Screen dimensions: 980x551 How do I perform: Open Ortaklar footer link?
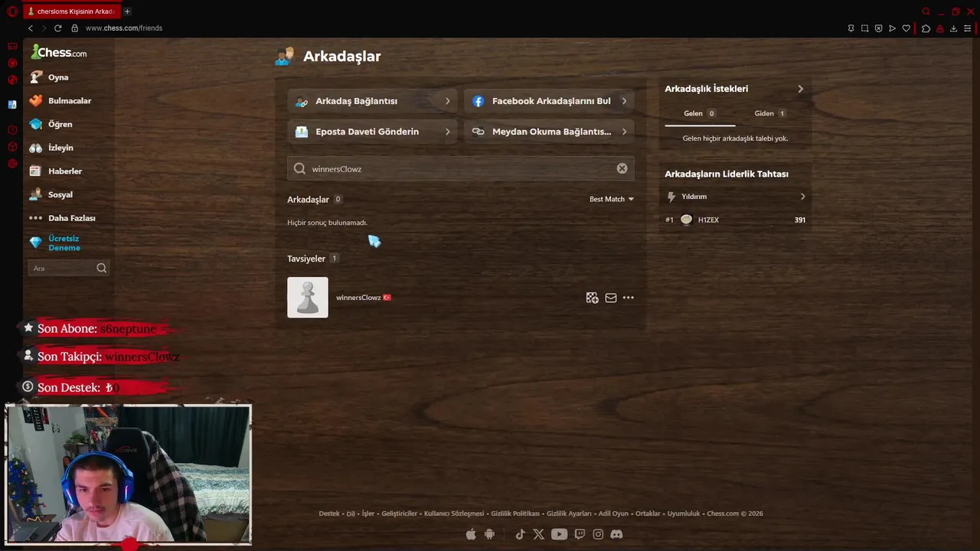point(648,514)
